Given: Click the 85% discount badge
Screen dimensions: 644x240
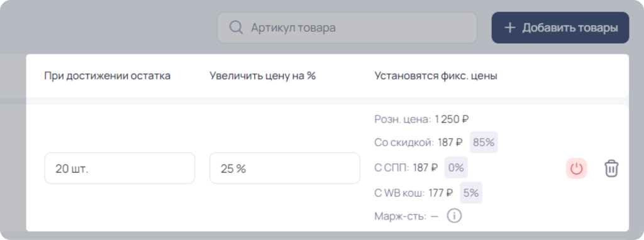Looking at the screenshot, I should 484,143.
